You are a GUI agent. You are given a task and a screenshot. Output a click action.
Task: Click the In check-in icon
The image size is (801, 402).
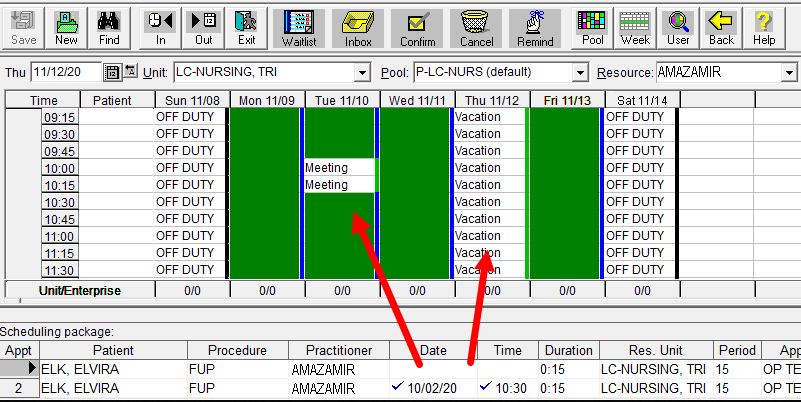160,28
